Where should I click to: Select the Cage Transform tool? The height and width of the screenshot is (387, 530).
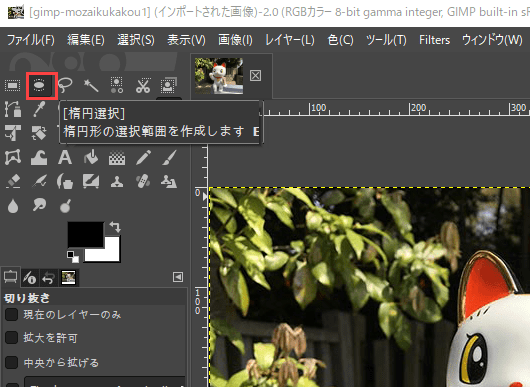13,158
